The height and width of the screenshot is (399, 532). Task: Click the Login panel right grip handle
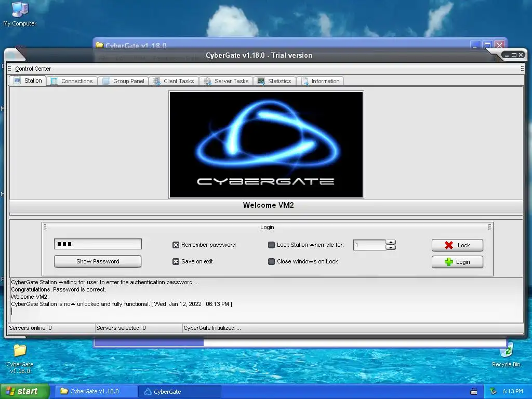point(489,227)
